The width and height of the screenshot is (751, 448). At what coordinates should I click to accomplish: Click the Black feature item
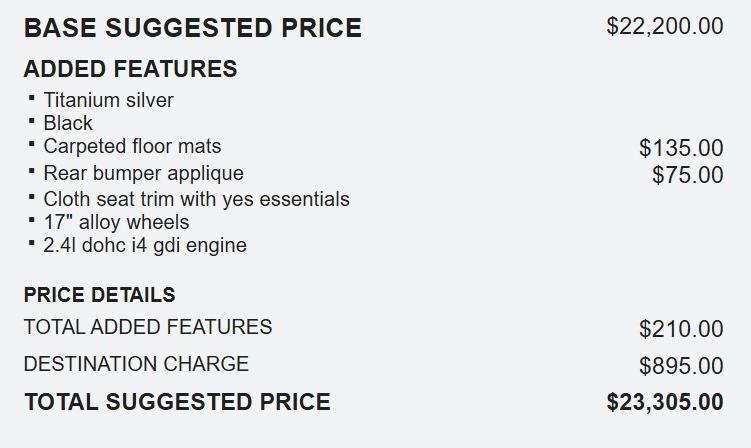68,123
